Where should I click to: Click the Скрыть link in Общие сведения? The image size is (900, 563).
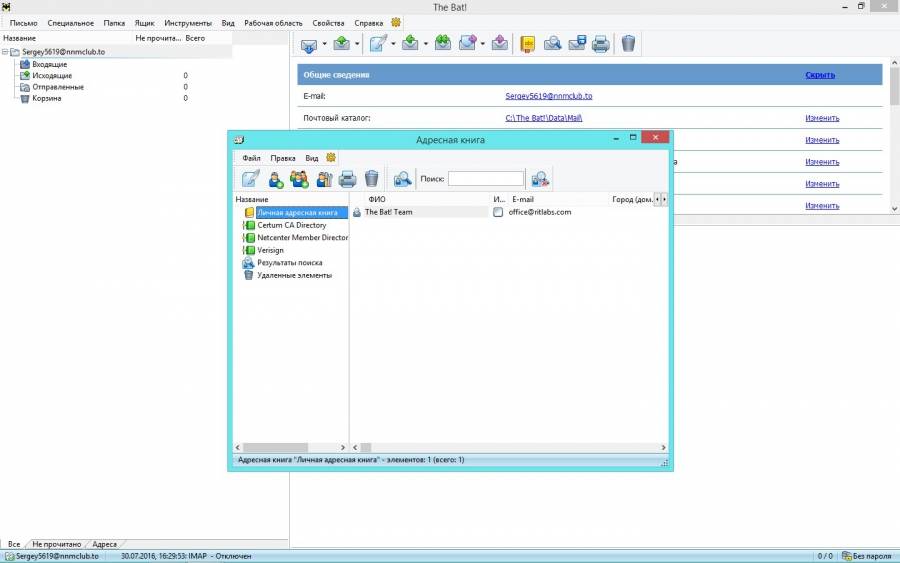point(820,75)
